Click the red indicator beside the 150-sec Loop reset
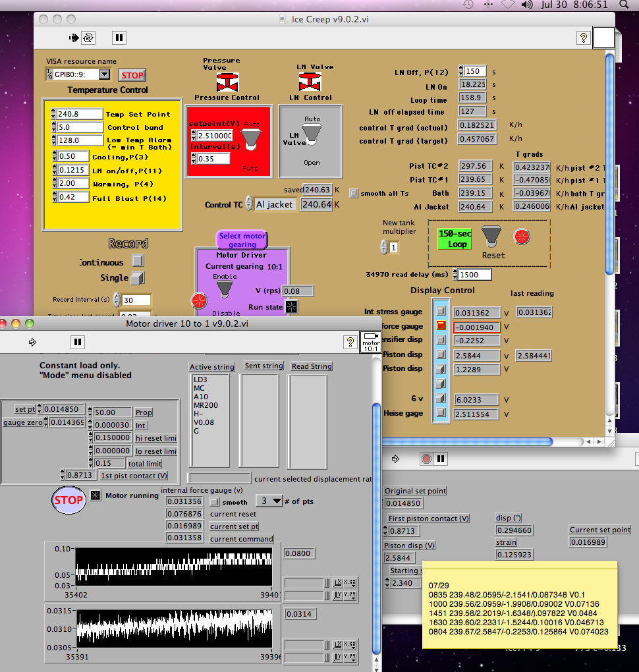The width and height of the screenshot is (639, 672). coord(521,237)
